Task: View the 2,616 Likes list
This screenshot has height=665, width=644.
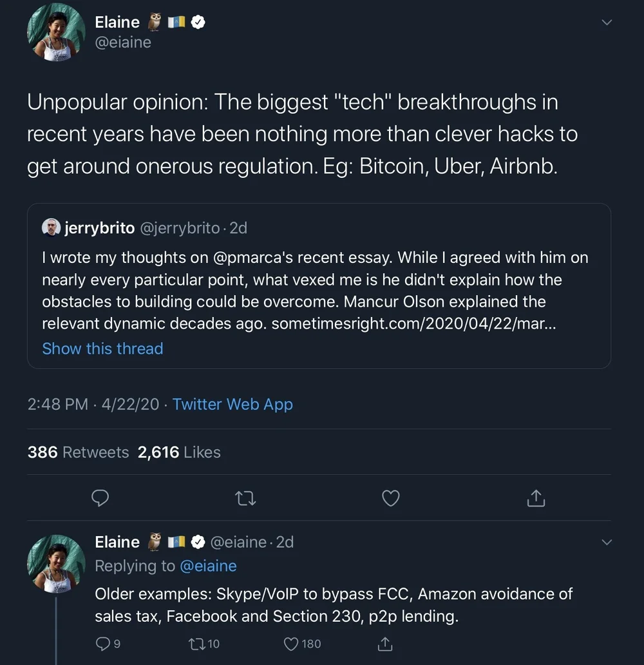Action: pyautogui.click(x=179, y=452)
